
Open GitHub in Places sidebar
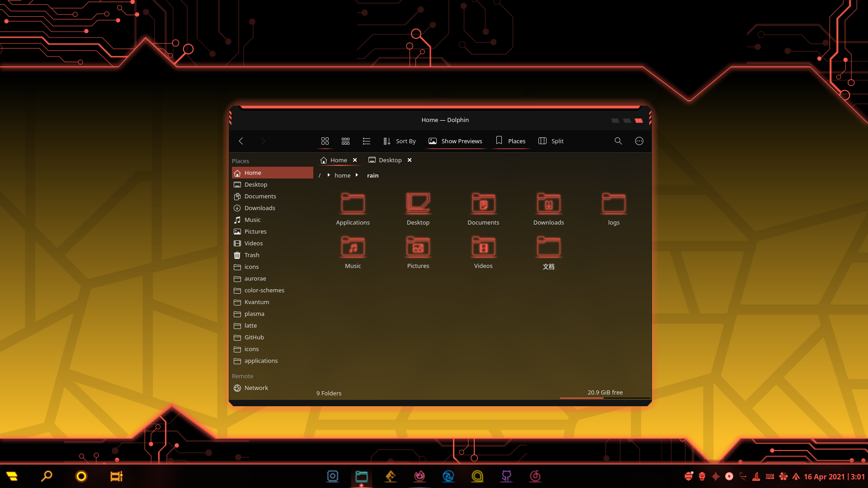click(273, 337)
